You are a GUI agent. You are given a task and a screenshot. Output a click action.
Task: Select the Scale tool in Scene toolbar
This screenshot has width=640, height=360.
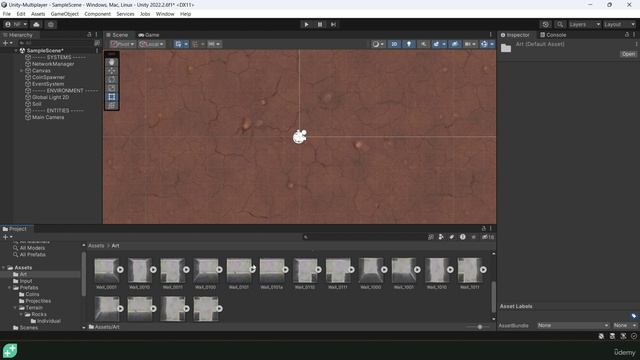tap(111, 88)
